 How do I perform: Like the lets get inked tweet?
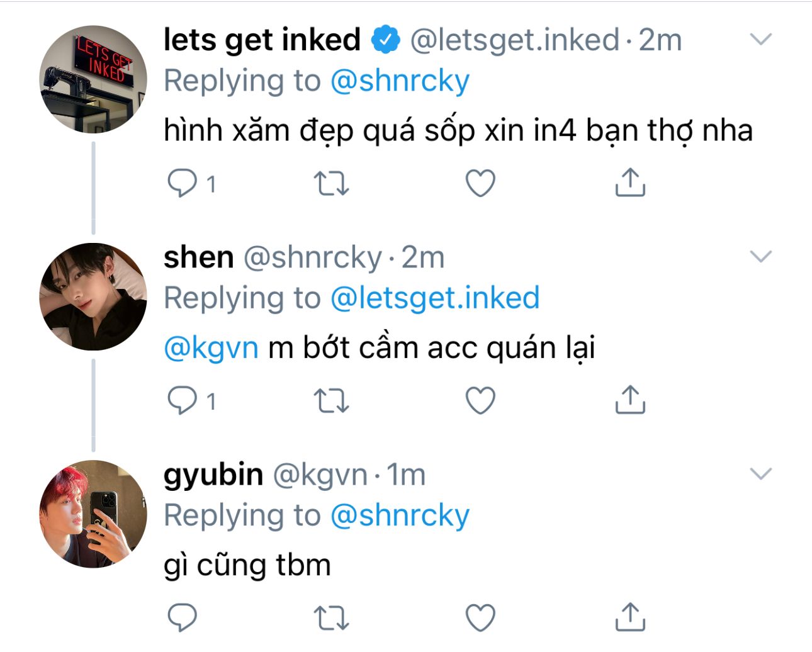480,183
